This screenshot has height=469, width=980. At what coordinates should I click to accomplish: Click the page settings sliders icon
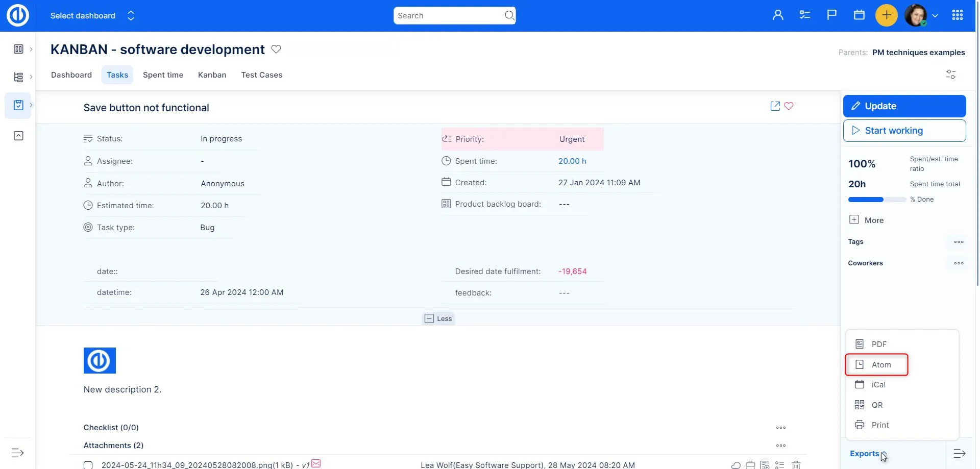pos(950,75)
